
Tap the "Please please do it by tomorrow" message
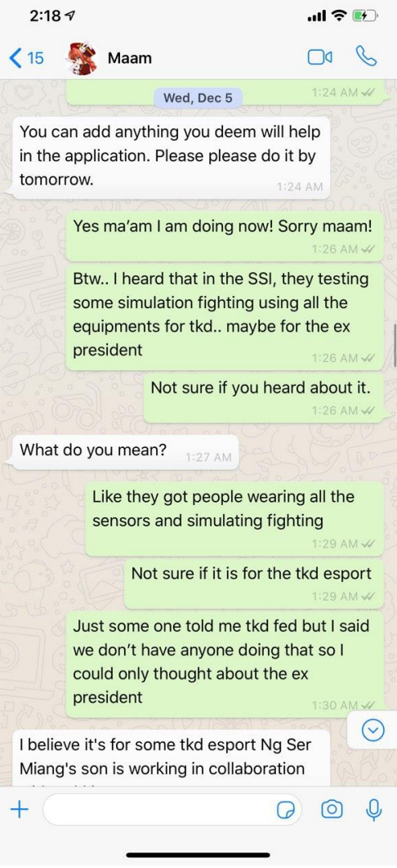(170, 158)
